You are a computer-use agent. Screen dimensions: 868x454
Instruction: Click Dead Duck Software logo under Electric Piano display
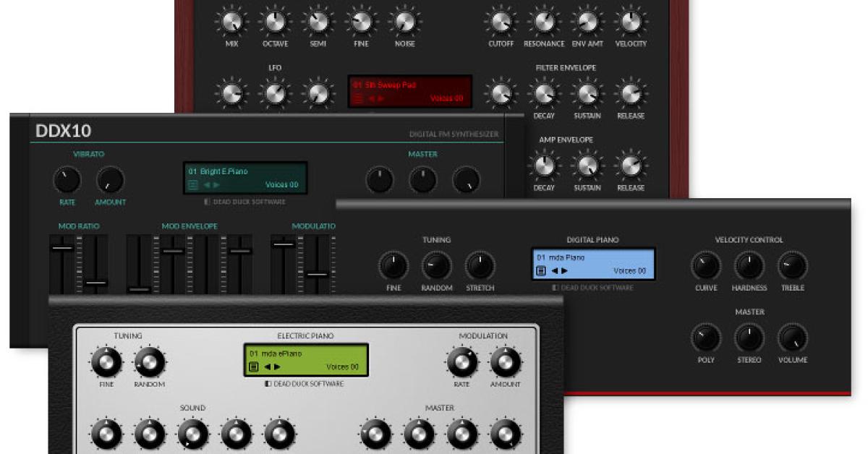[305, 384]
